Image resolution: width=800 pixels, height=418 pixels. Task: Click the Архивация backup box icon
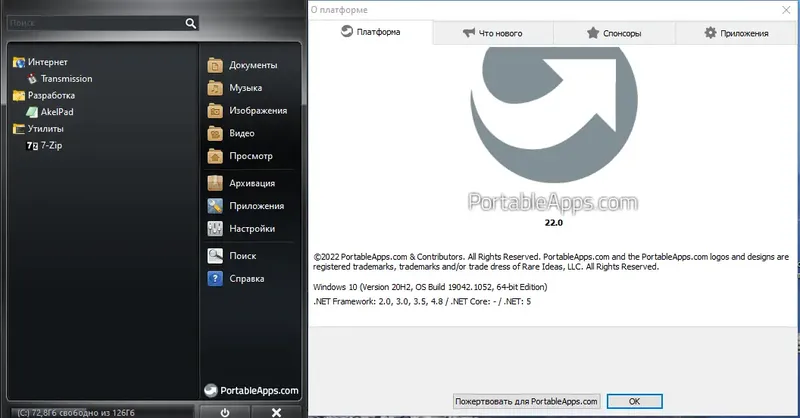coord(215,183)
